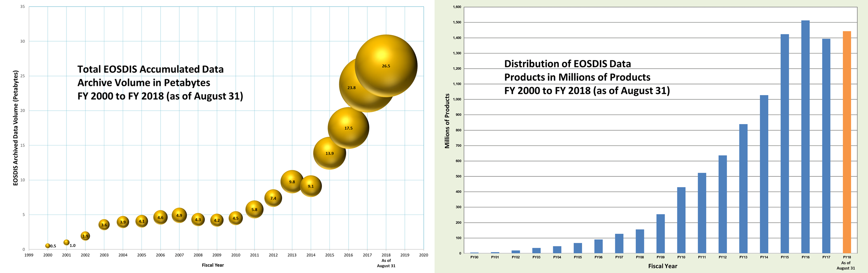
Task: Click the '2020' x-axis label
Action: 423,255
